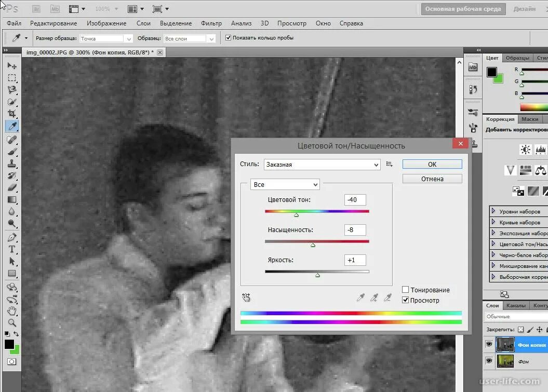Select the Gradient tool
548x392 pixels.
coord(12,199)
